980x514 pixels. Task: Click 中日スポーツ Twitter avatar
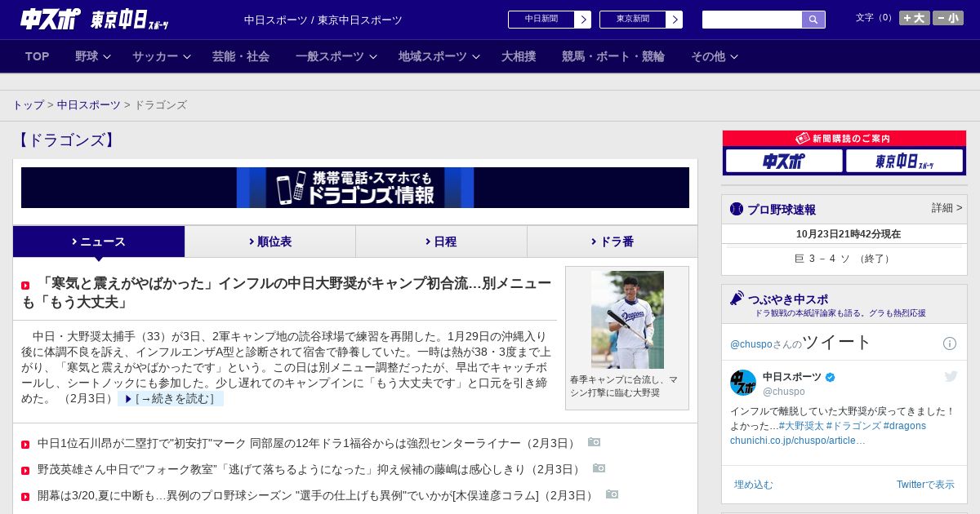coord(743,383)
